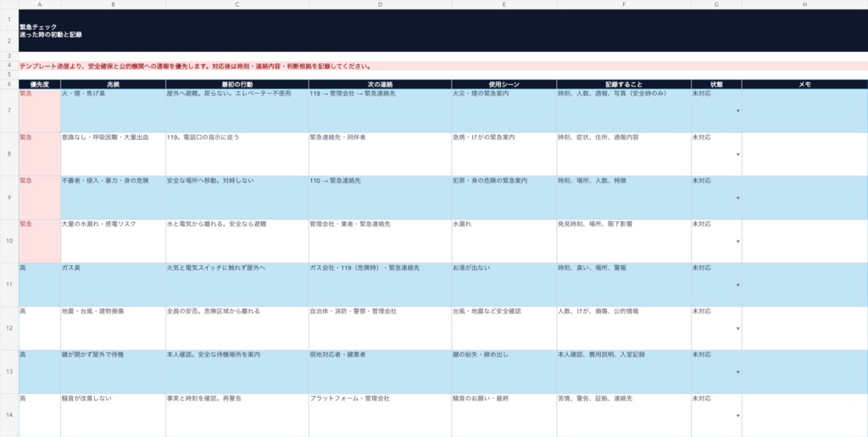Select cell 発見時刻、場所、階下影響

[624, 241]
